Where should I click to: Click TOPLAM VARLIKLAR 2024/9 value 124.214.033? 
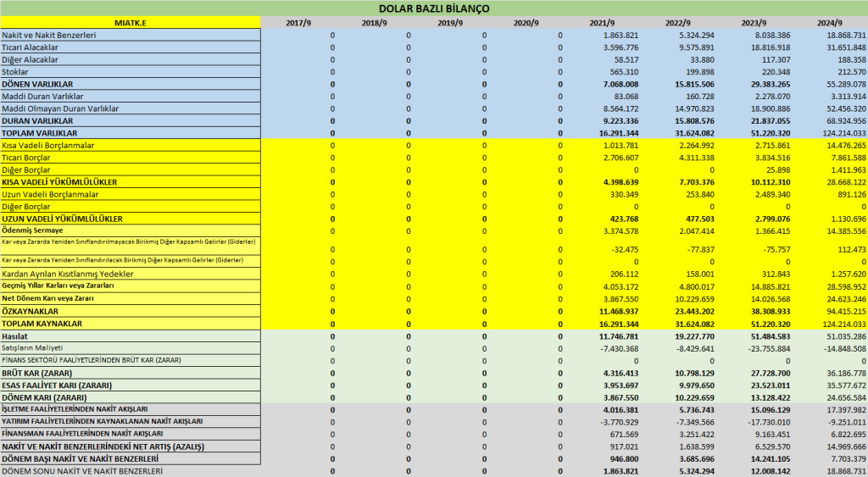pyautogui.click(x=844, y=133)
